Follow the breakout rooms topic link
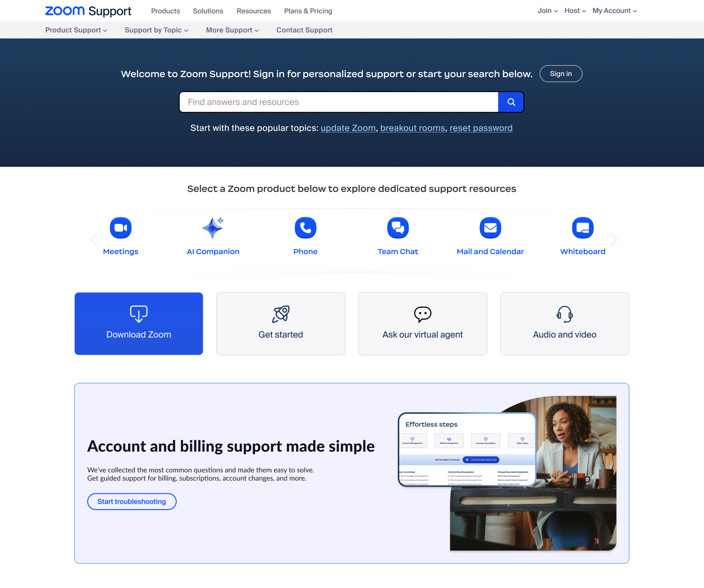Screen dimensions: 704x588 pos(412,128)
